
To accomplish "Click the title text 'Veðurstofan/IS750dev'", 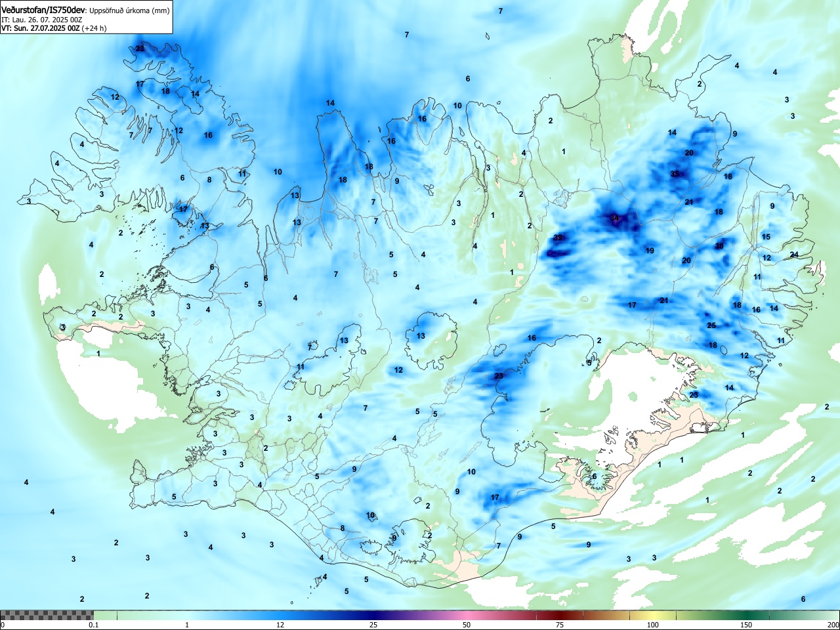I will [43, 9].
